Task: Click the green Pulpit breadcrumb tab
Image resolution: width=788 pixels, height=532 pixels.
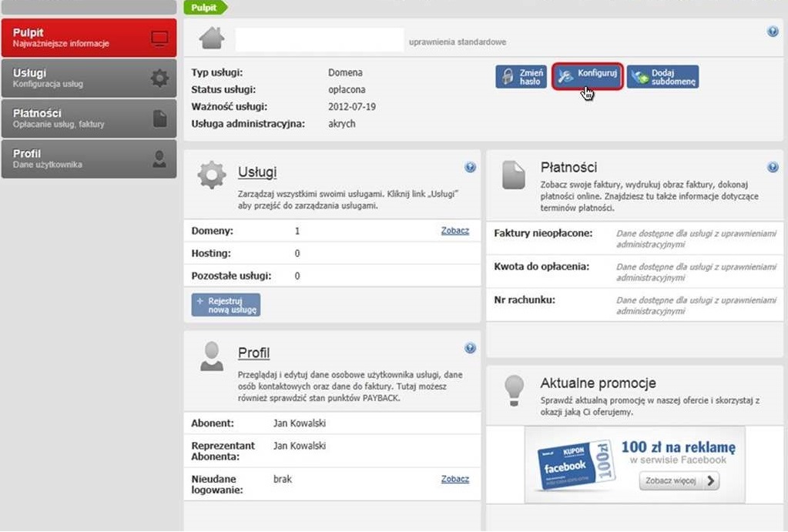Action: (205, 8)
